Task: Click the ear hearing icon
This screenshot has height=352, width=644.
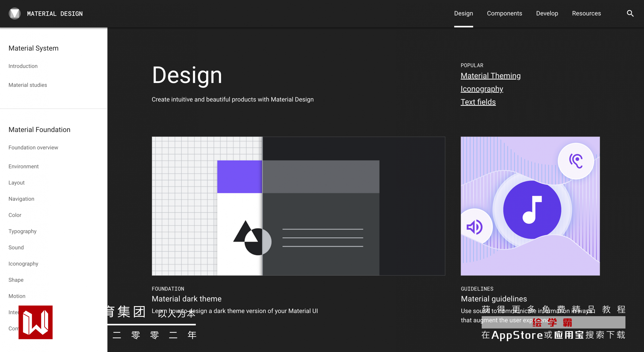Action: [576, 161]
